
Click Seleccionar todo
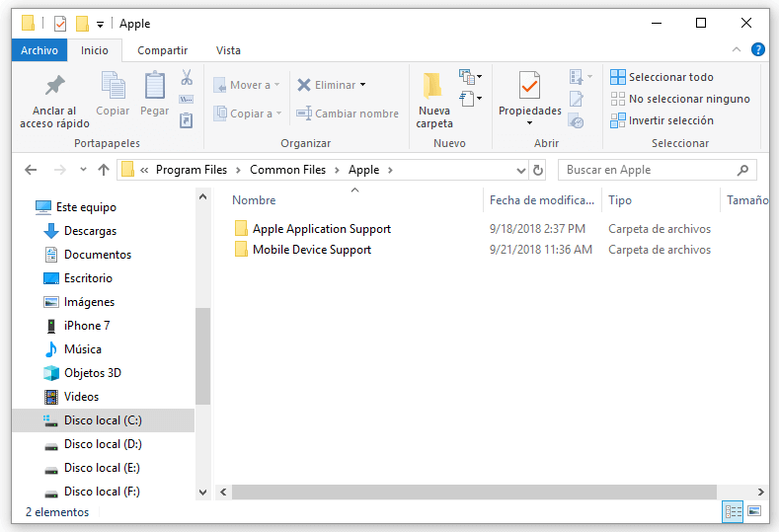click(662, 77)
